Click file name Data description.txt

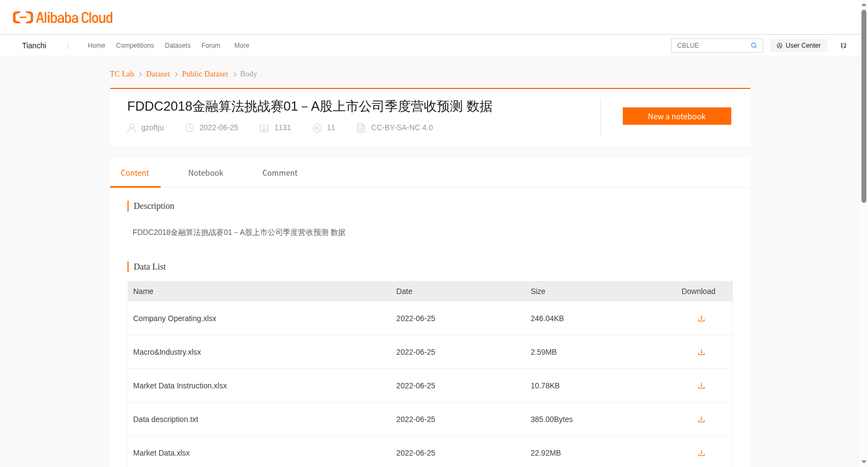pyautogui.click(x=165, y=419)
